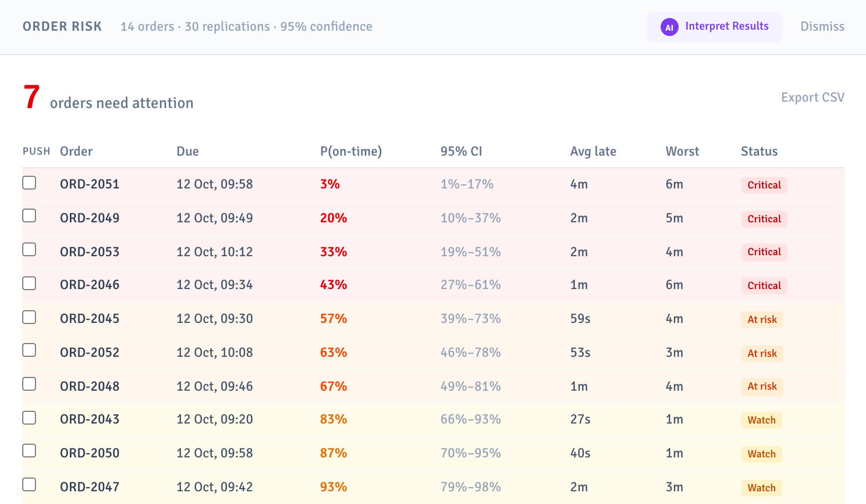Click the 46%–78% confidence interval
The height and width of the screenshot is (504, 866).
point(471,353)
